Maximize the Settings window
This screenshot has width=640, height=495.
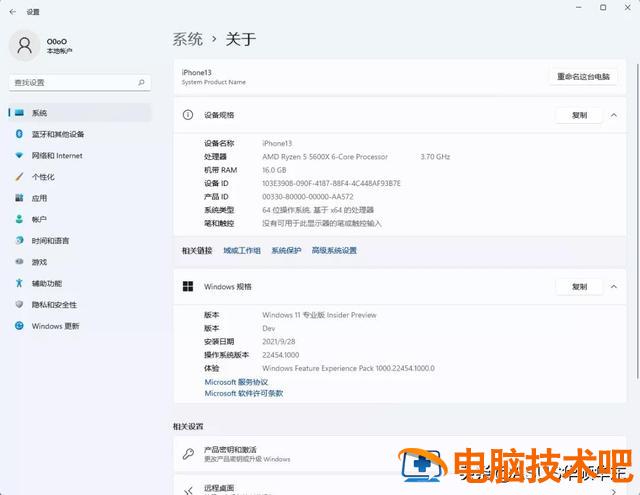click(x=603, y=8)
